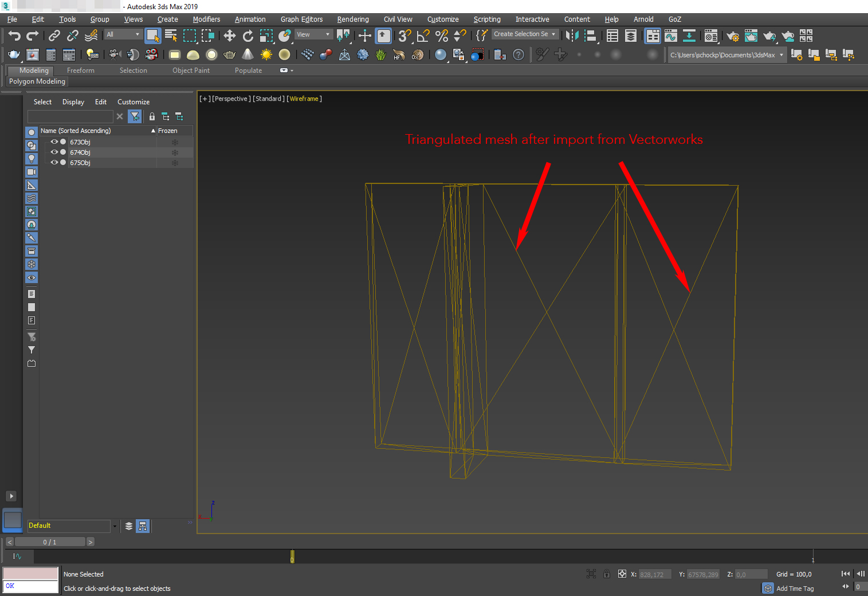Viewport: 868px width, 596px height.
Task: Activate the Select and Rotate tool
Action: coord(248,36)
